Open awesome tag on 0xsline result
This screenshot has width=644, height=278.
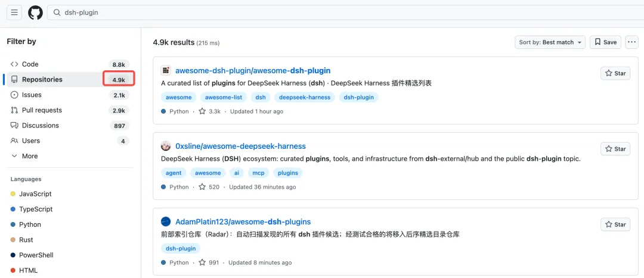(208, 173)
